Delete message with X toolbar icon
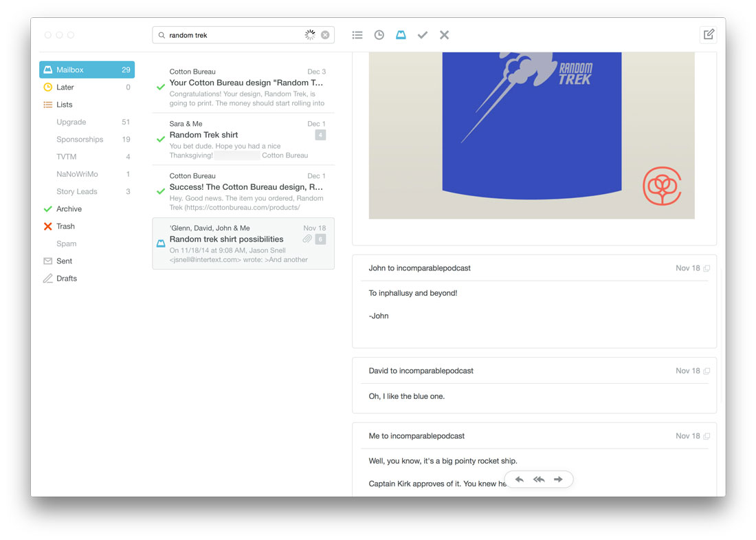 pyautogui.click(x=444, y=35)
